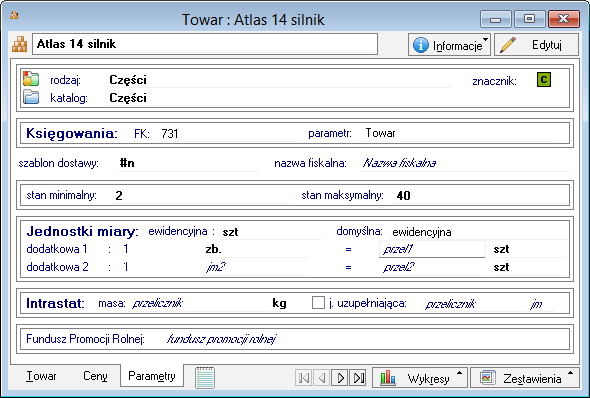Viewport: 590px width, 398px height.
Task: Click the small app icon in title bar
Action: click(14, 15)
